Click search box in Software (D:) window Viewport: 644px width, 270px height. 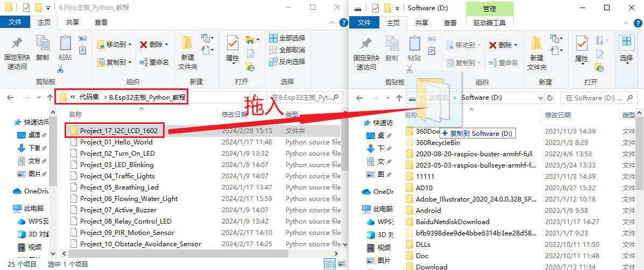coord(600,98)
